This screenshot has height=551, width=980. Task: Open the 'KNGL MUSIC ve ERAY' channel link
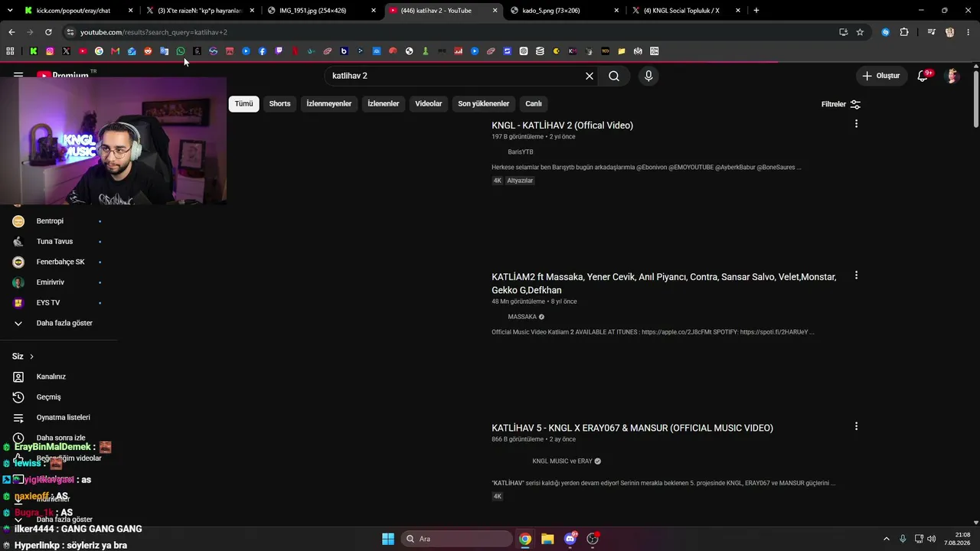tap(562, 461)
